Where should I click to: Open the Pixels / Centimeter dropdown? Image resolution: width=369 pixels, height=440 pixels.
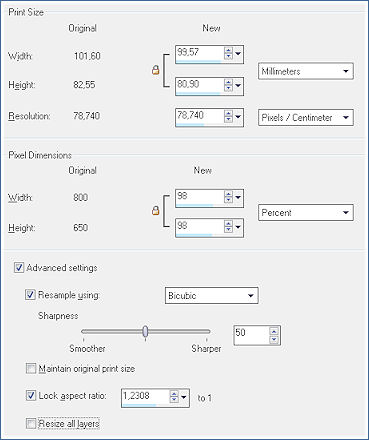pyautogui.click(x=306, y=117)
